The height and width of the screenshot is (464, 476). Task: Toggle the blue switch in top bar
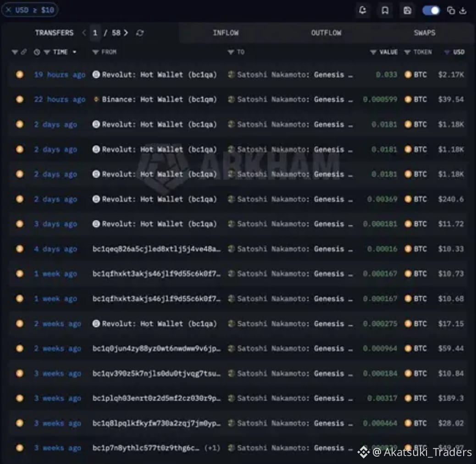[x=431, y=11]
